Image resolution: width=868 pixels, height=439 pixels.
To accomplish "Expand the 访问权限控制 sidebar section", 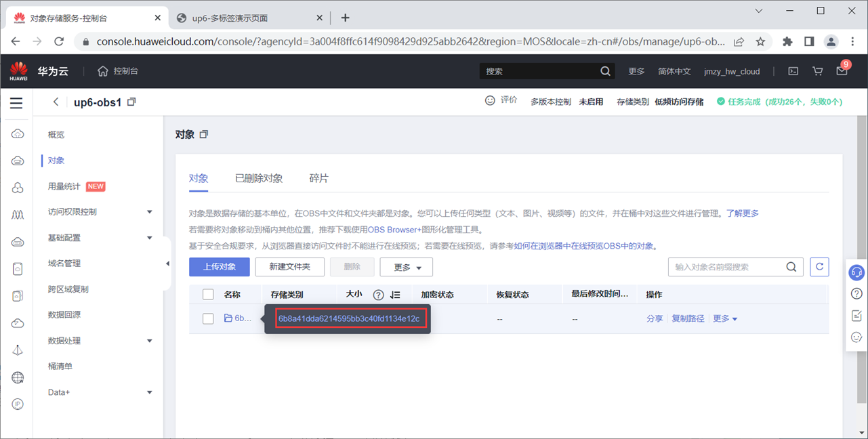I will pyautogui.click(x=149, y=212).
